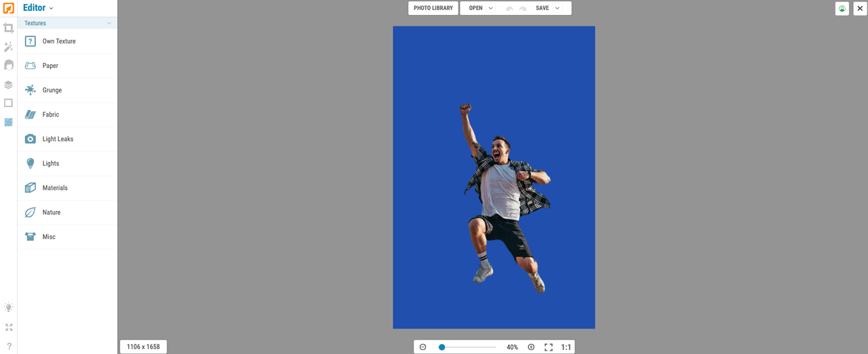Expand the Editor mode dropdown
868x354 pixels.
click(x=51, y=9)
